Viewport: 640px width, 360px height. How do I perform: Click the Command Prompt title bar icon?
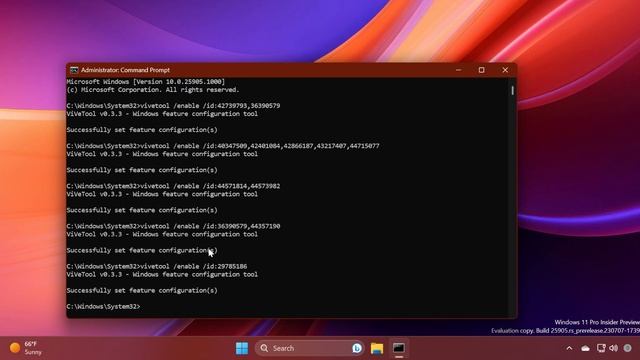click(x=74, y=70)
